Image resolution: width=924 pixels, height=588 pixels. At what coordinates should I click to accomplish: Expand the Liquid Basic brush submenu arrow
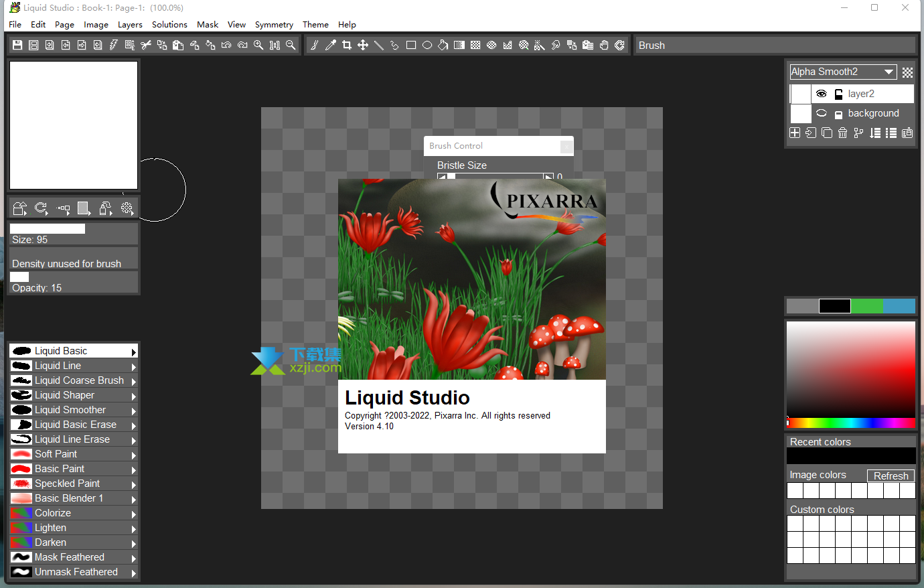(134, 352)
